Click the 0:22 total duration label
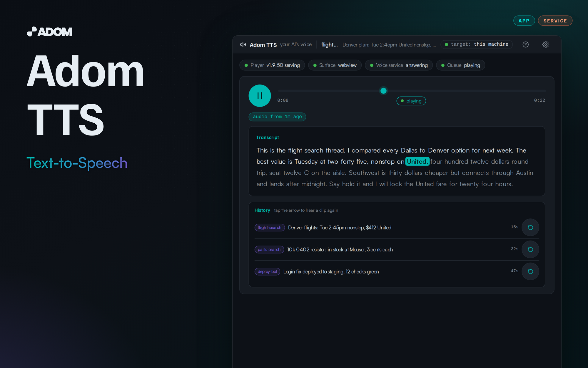 539,100
